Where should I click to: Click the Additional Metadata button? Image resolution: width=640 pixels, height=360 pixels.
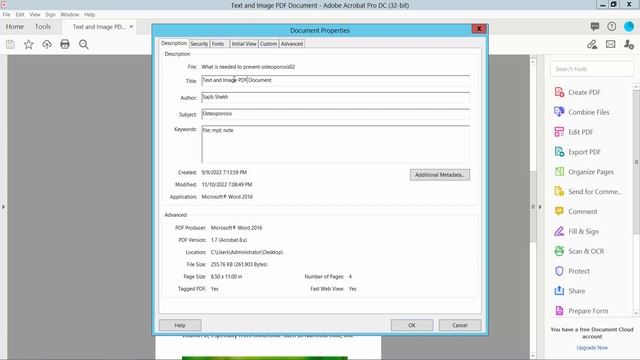[x=440, y=175]
